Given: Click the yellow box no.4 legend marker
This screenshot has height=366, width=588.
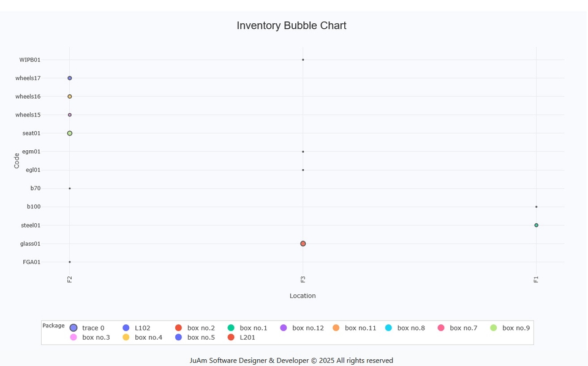Looking at the screenshot, I should coord(126,337).
